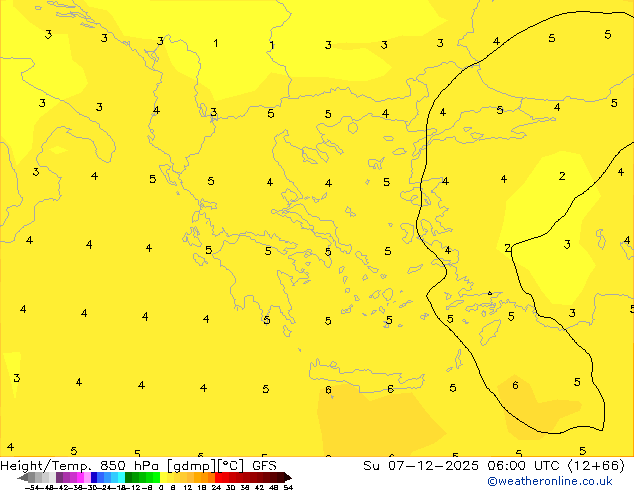The image size is (634, 490).
Task: Click the '[gdmp]' unit label
Action: (x=191, y=466)
